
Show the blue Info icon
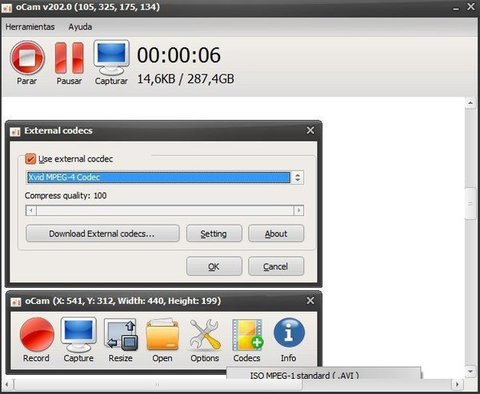click(289, 333)
